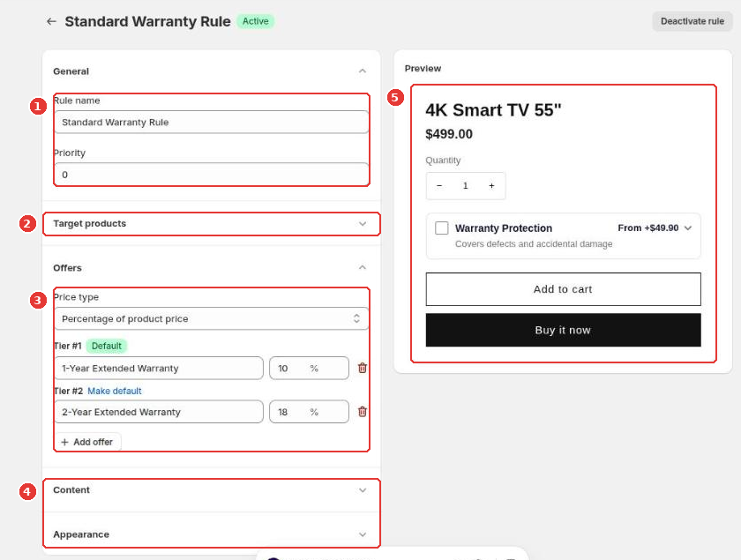Image resolution: width=741 pixels, height=560 pixels.
Task: Click the From +$49.90 text
Action: (647, 228)
